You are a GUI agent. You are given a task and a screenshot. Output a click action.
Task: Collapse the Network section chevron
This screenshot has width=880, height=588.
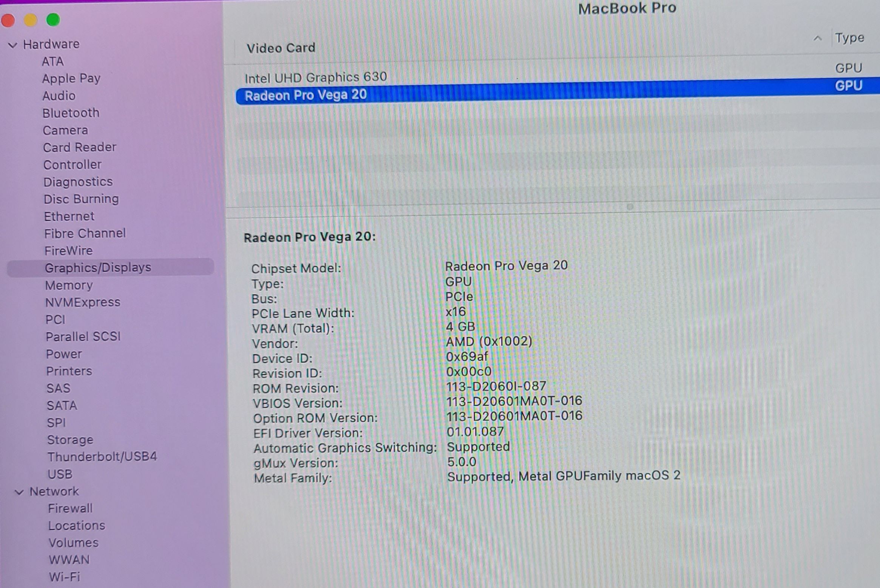point(19,492)
